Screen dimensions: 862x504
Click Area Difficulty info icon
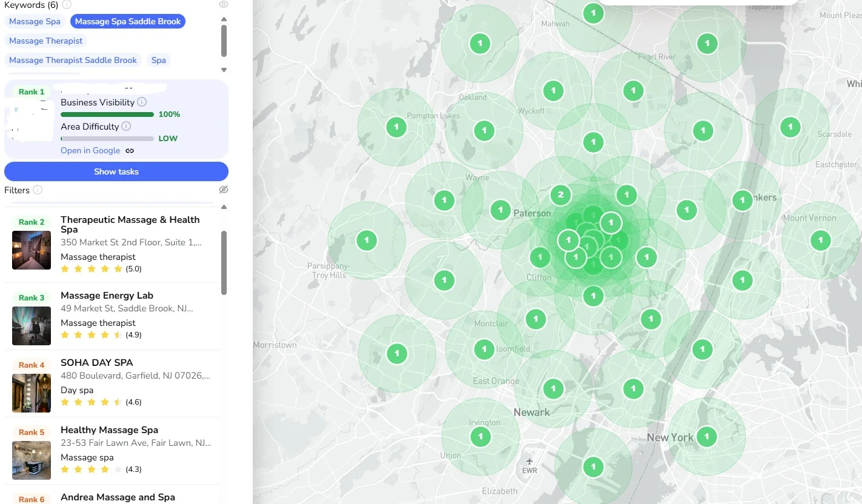pyautogui.click(x=126, y=127)
